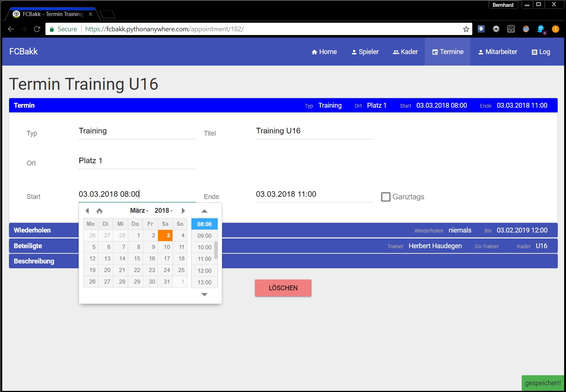
Task: Navigate to the Kader page
Action: click(x=405, y=52)
